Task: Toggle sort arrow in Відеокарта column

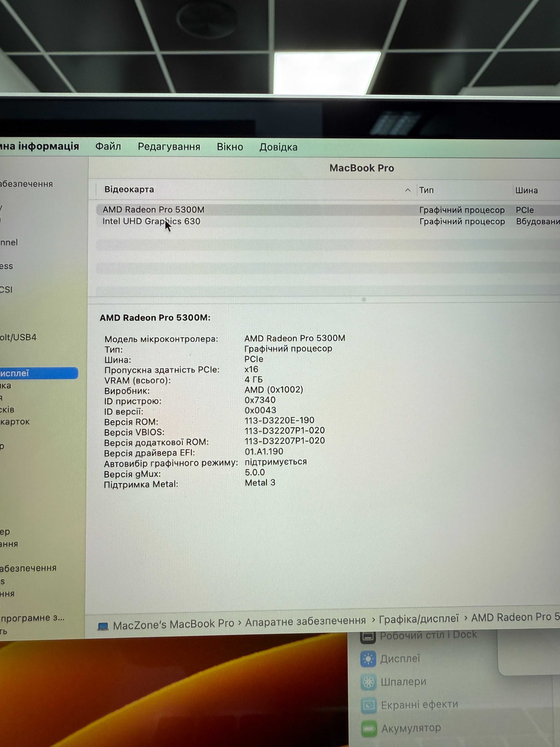Action: pos(408,190)
